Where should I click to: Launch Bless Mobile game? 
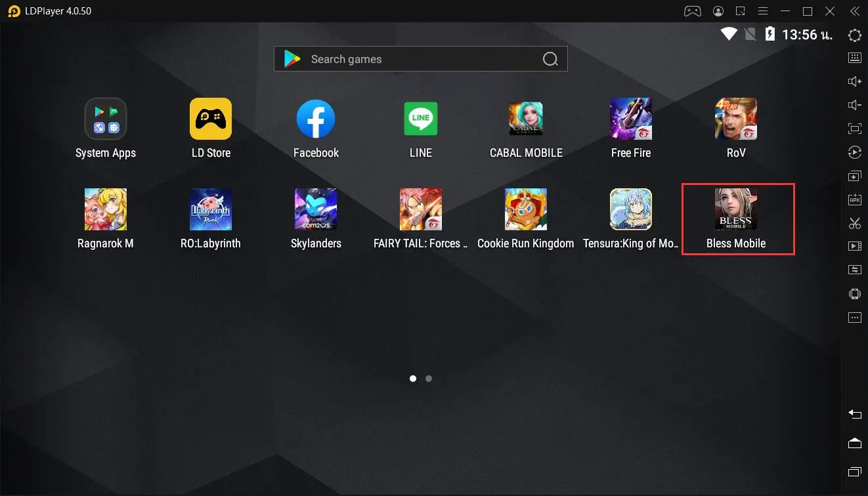736,209
